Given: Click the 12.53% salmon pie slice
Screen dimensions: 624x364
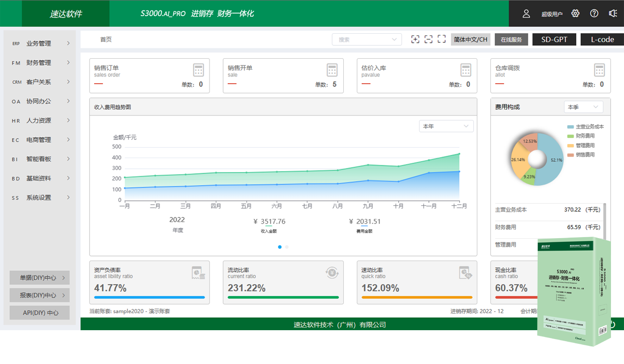Looking at the screenshot, I should click(529, 141).
